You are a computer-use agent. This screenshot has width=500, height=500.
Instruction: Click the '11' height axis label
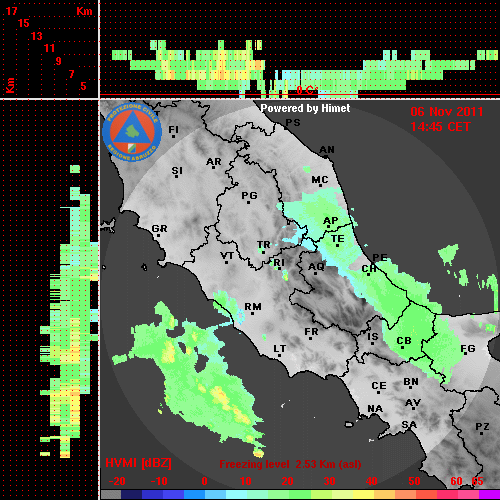click(49, 48)
